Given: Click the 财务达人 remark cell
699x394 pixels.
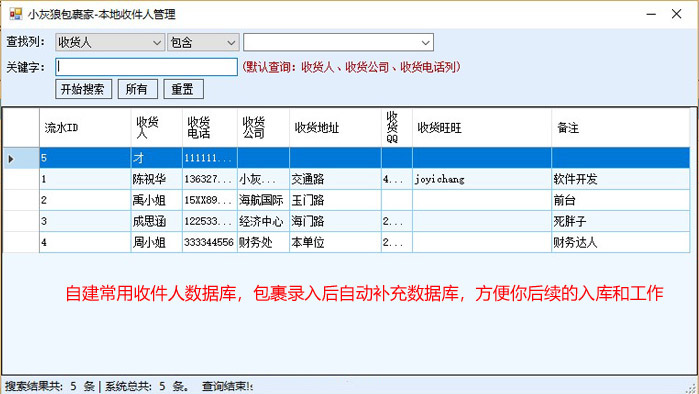Looking at the screenshot, I should coord(621,242).
